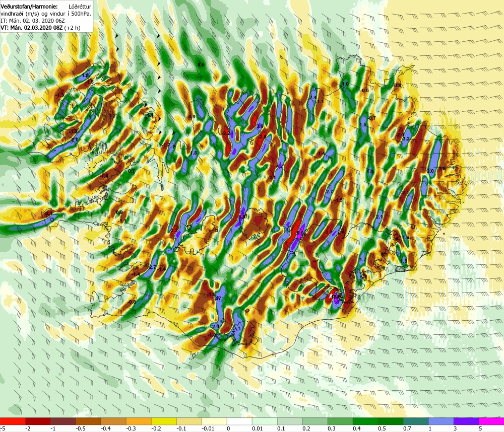Pick the magenta swatch right of 5
The image size is (504, 432).
pos(491,421)
